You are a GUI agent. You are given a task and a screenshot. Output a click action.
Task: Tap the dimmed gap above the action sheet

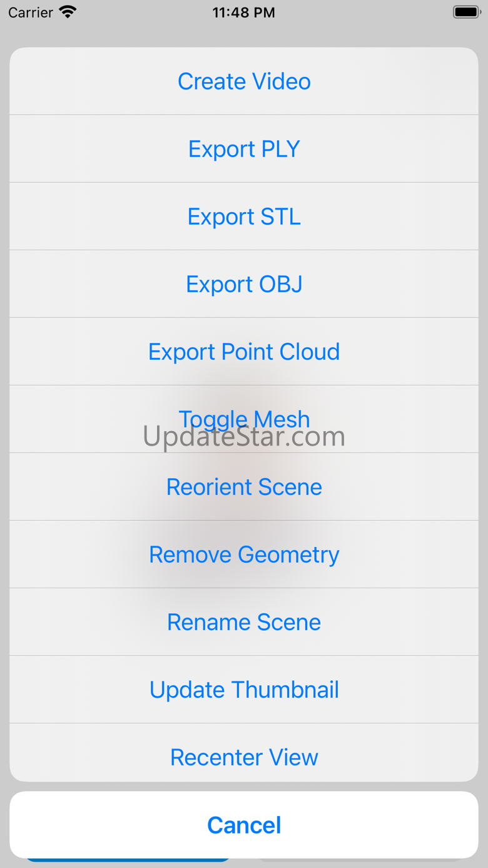click(x=244, y=35)
